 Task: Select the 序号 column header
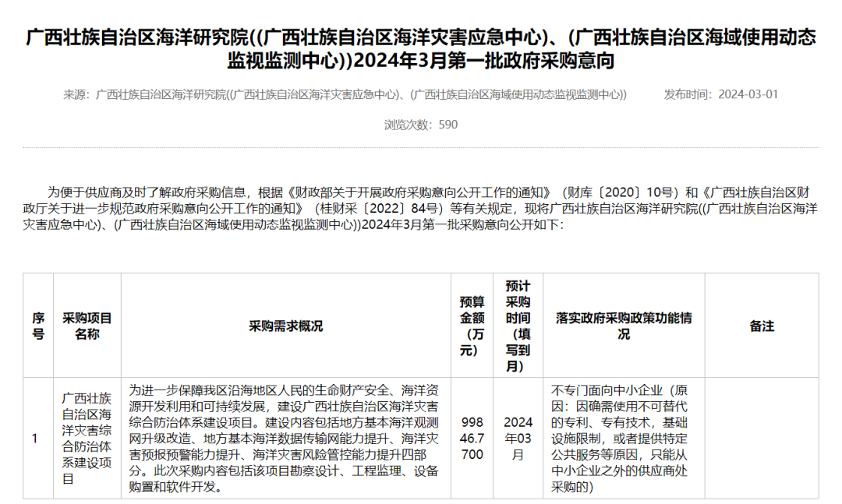(38, 326)
